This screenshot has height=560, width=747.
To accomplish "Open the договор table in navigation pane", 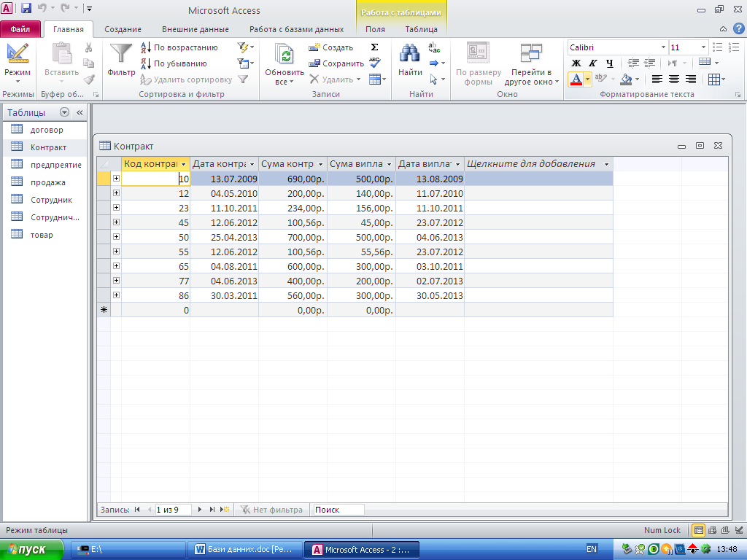I will pyautogui.click(x=46, y=130).
